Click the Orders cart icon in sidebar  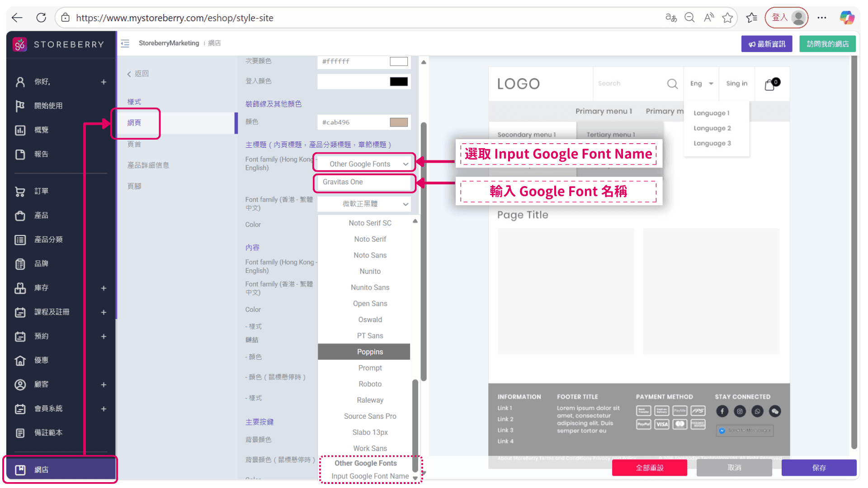20,192
